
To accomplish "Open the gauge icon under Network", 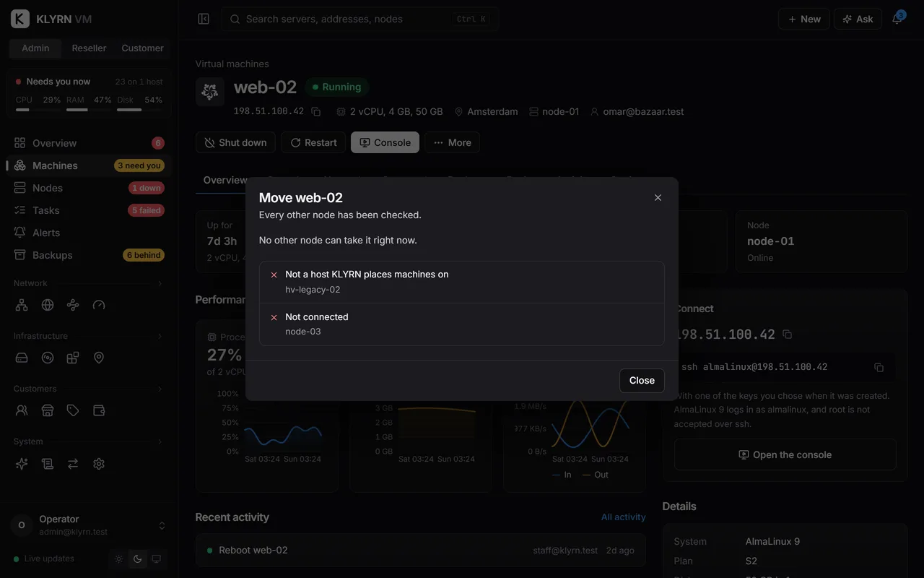I will click(99, 305).
